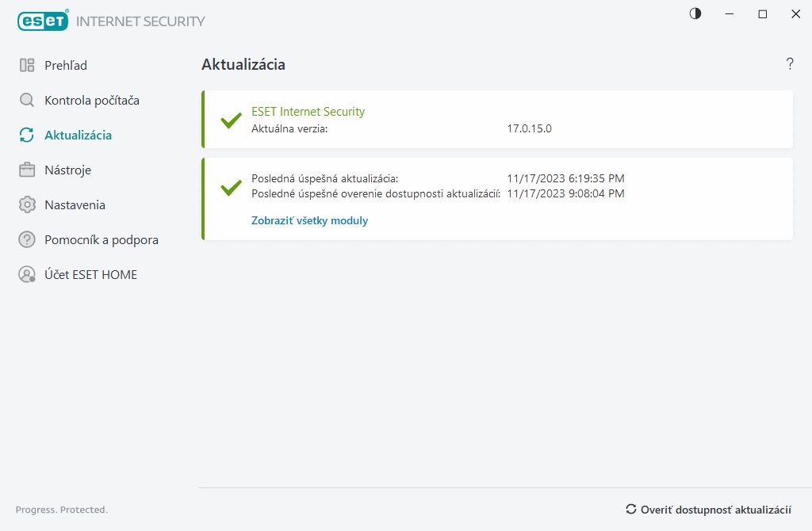Click the Zobraziť všetky moduly link
Image resolution: width=812 pixels, height=531 pixels.
[x=309, y=221]
